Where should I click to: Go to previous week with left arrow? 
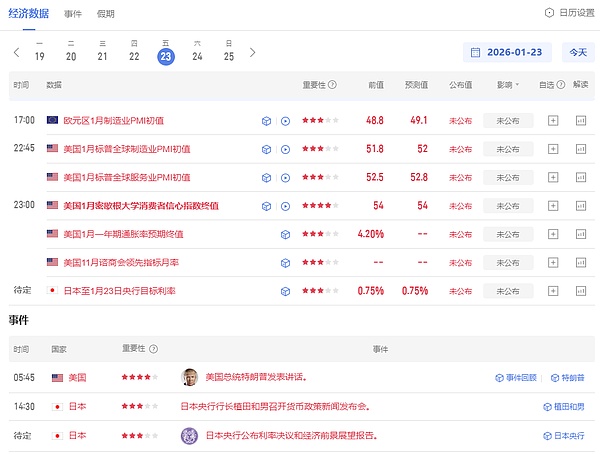click(17, 52)
